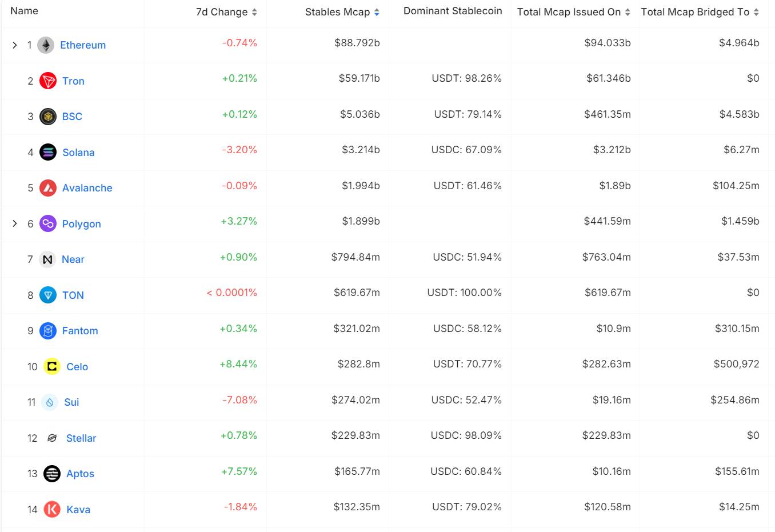
Task: Click the Ethereum logo icon
Action: tap(46, 45)
